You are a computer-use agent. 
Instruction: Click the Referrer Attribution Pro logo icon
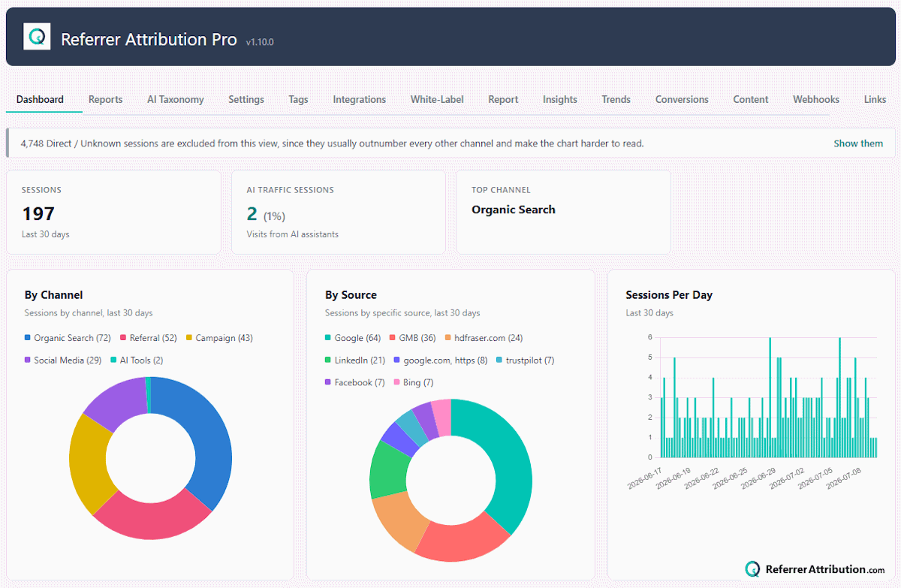37,36
